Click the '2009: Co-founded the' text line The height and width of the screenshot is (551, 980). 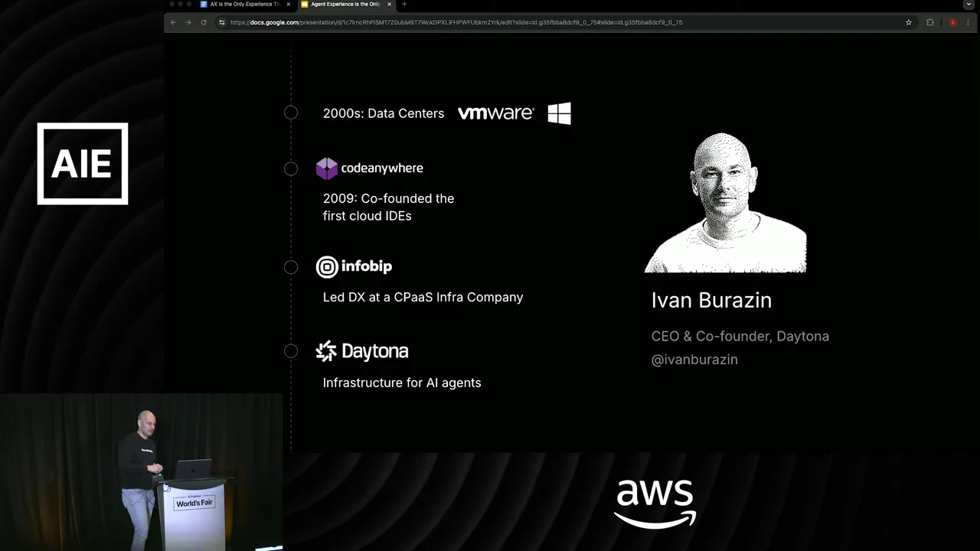tap(388, 198)
